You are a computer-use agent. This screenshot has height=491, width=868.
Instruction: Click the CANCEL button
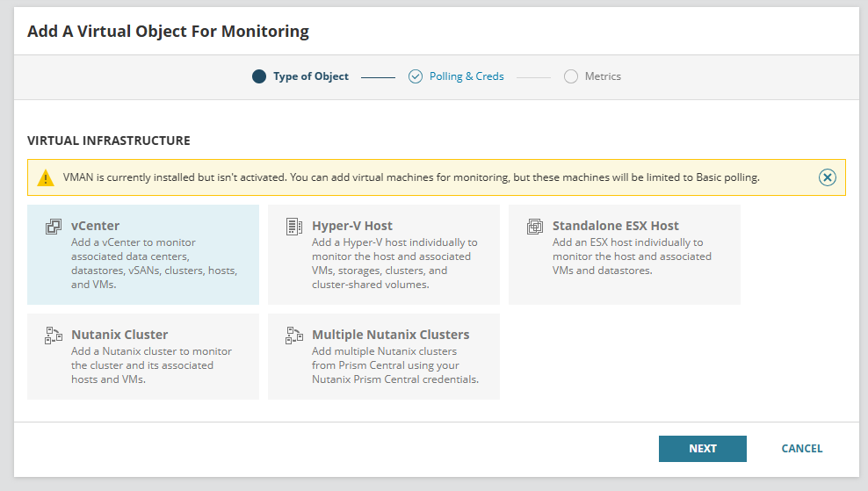[x=801, y=448]
